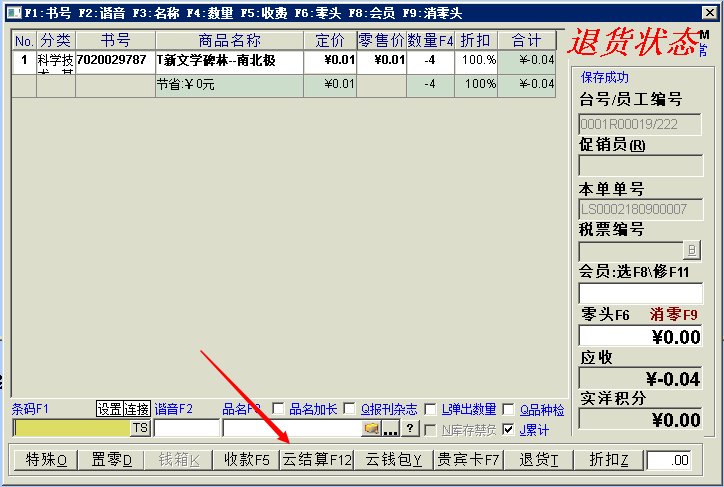Click the 退货T return button
The image size is (724, 487).
pos(539,460)
